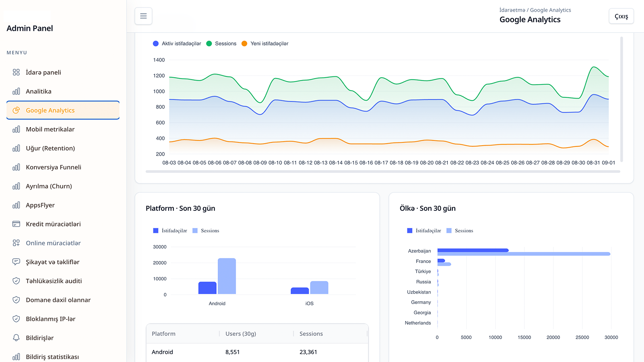
Task: Click the İdarə paneli grid icon
Action: pyautogui.click(x=16, y=72)
